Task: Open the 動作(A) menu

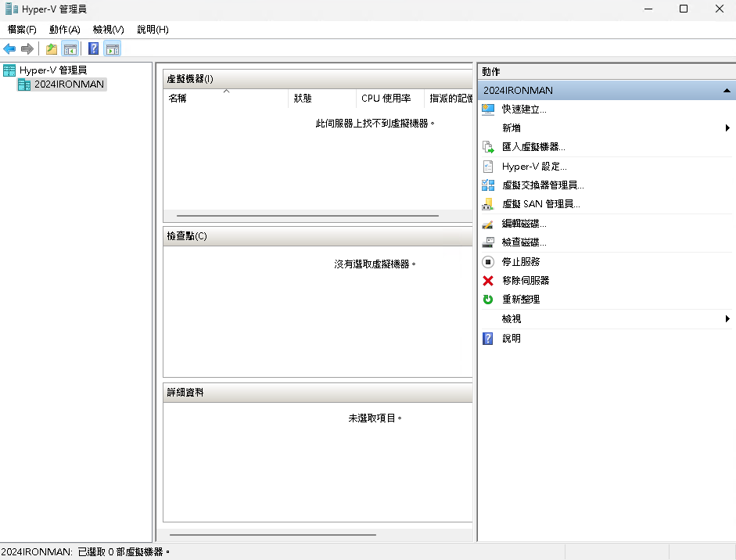Action: pos(65,30)
